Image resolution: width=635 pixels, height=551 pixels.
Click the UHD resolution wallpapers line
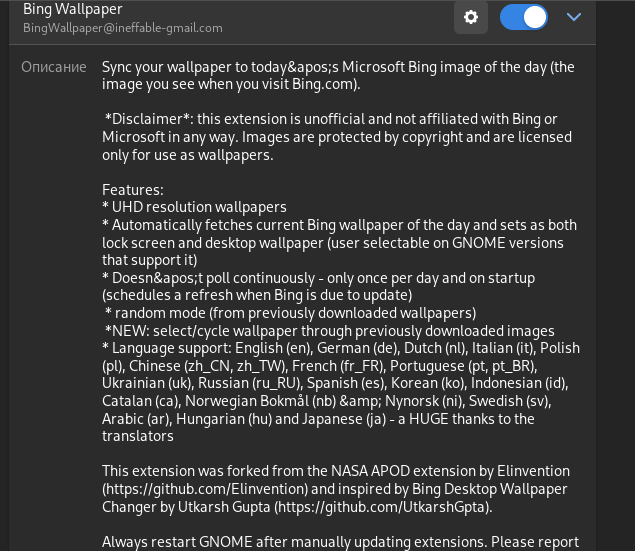194,207
